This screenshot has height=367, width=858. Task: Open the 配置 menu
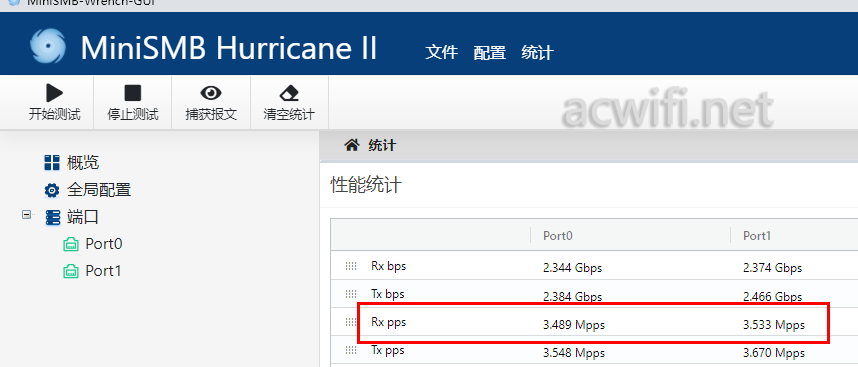(489, 53)
